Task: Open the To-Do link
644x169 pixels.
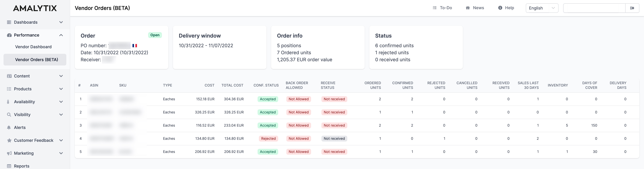Action: (x=442, y=8)
